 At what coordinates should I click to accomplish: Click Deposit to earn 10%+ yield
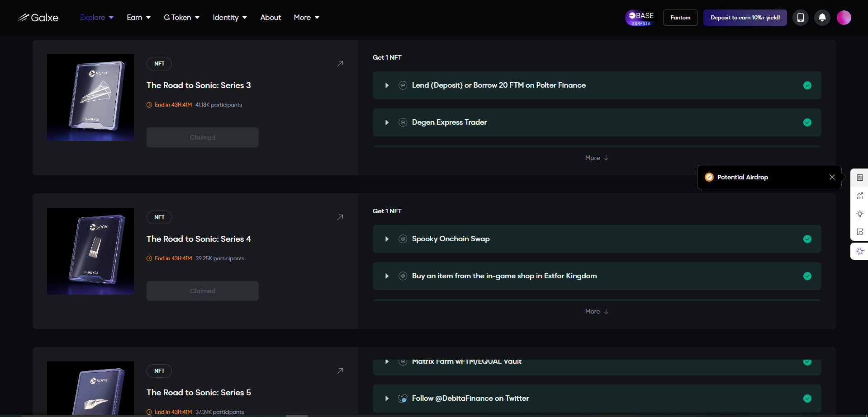(745, 18)
